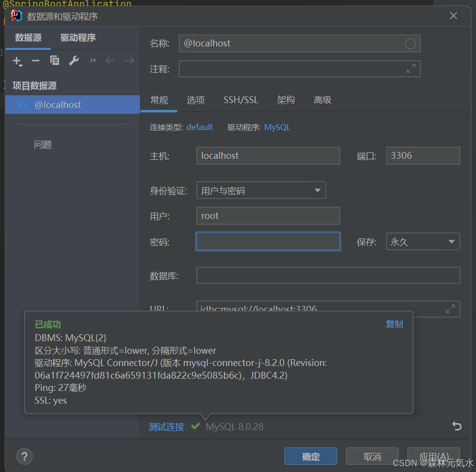Change driver via MySQL link
476x472 pixels.
[x=277, y=127]
